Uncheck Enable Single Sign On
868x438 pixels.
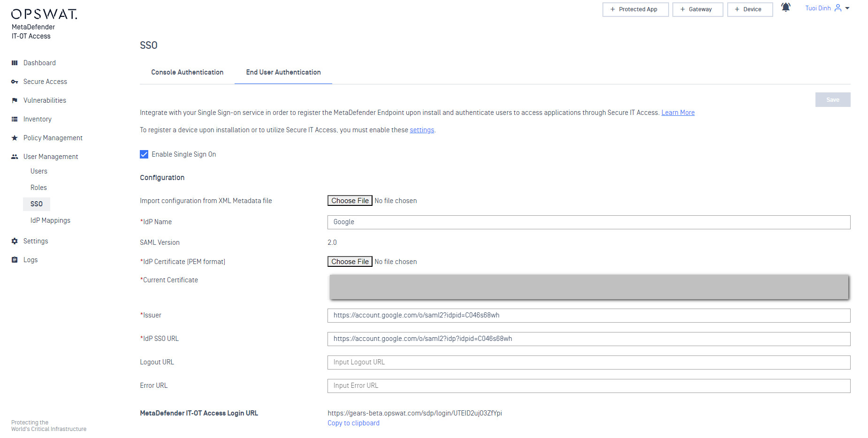[144, 154]
